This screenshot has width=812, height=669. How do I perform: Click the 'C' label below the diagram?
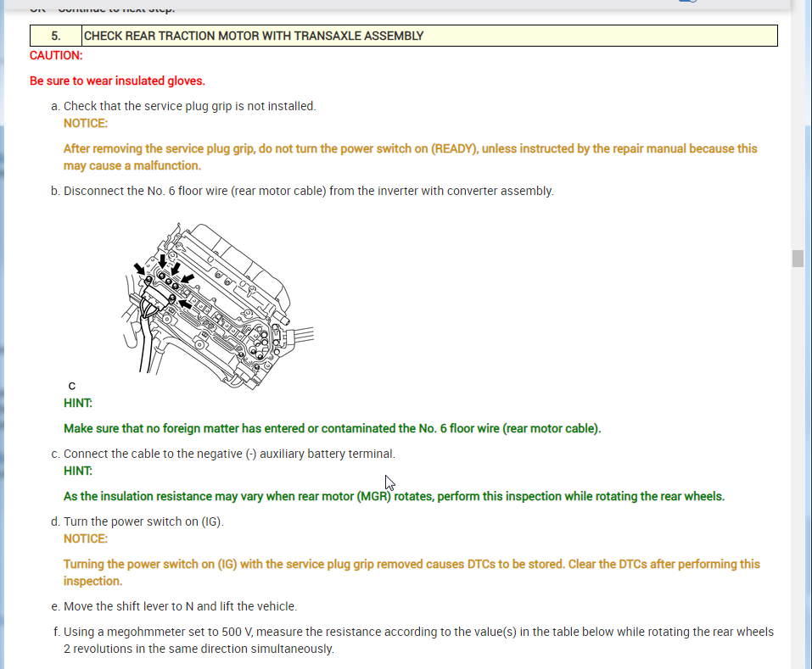(x=72, y=386)
